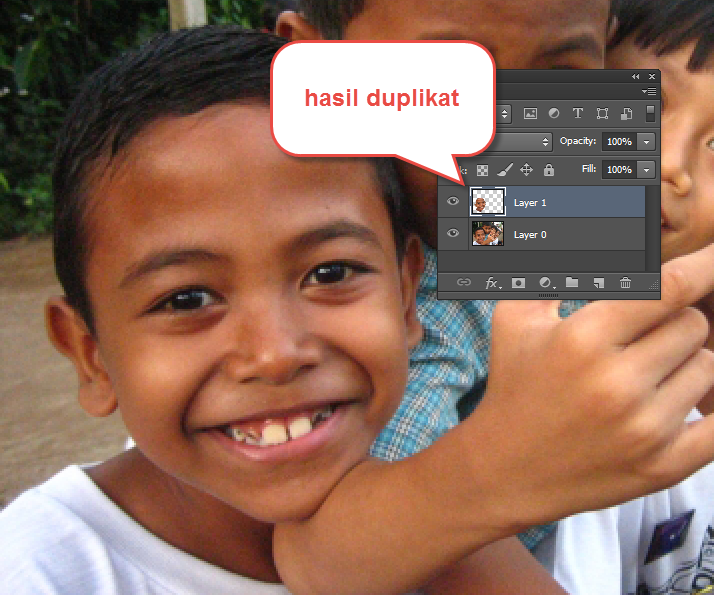The height and width of the screenshot is (595, 714).
Task: Click the panel bottom resize grip
Action: coord(549,295)
